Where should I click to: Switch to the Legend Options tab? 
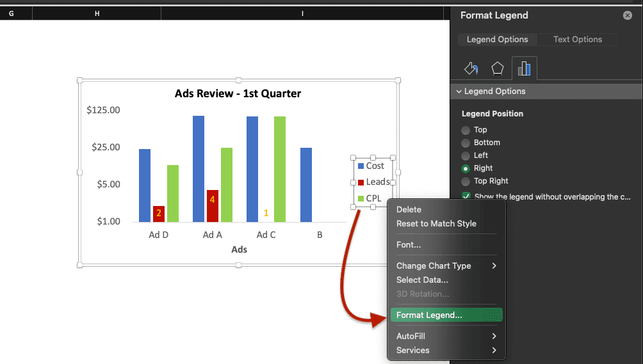click(x=498, y=39)
